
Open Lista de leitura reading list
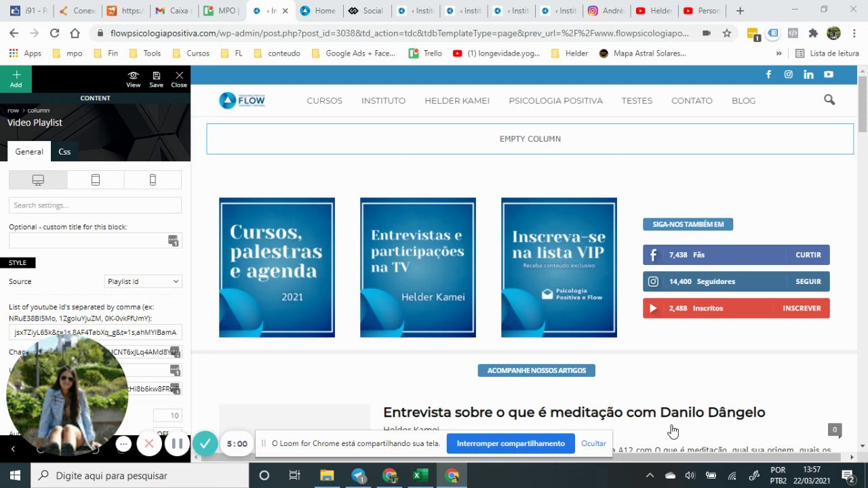[827, 54]
